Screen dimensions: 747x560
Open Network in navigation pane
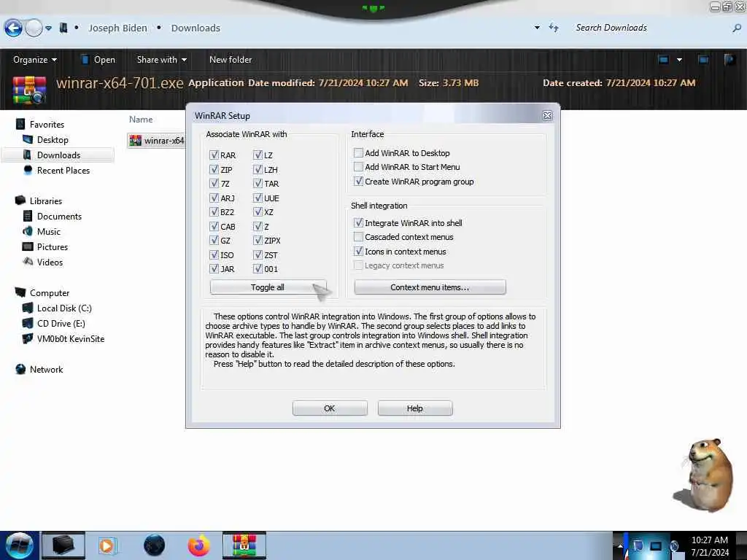tap(46, 369)
